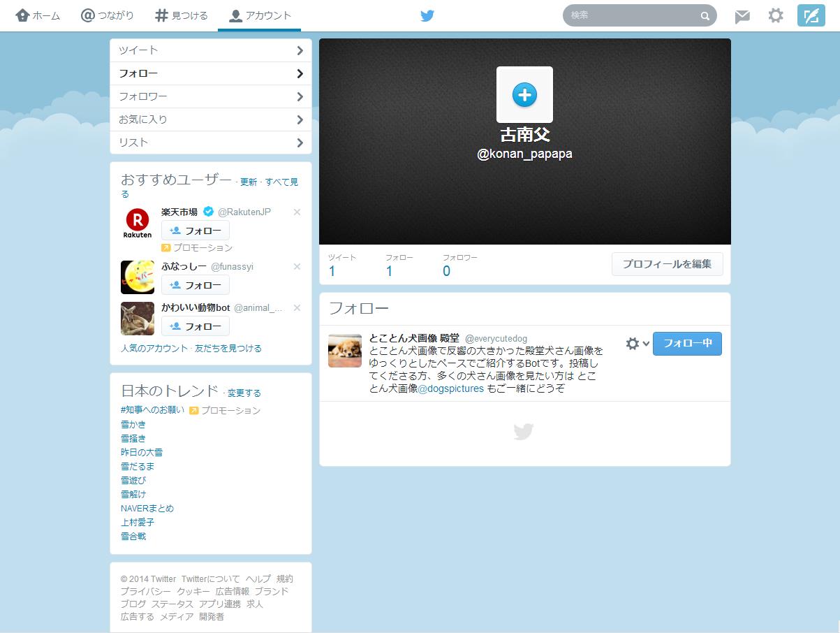840x633 pixels.
Task: Open 昨日の大雪 trend
Action: (x=142, y=453)
